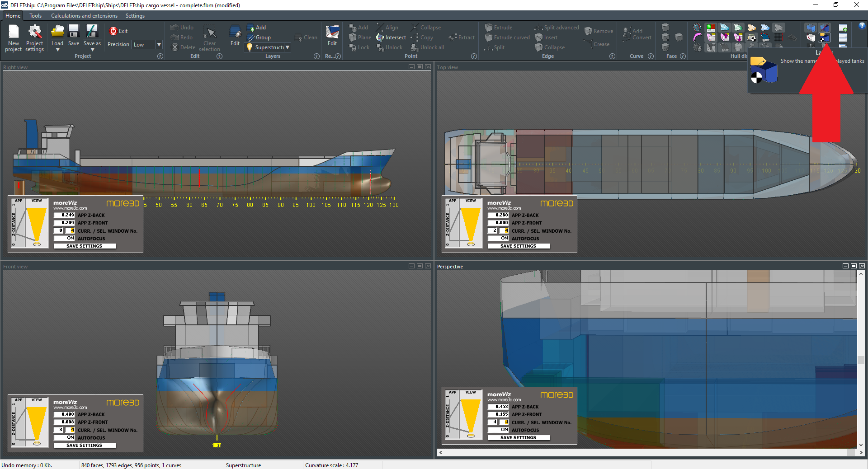Toggle AUTOFOCUS ON in Top view moreViz
Image resolution: width=868 pixels, height=469 pixels.
(498, 238)
